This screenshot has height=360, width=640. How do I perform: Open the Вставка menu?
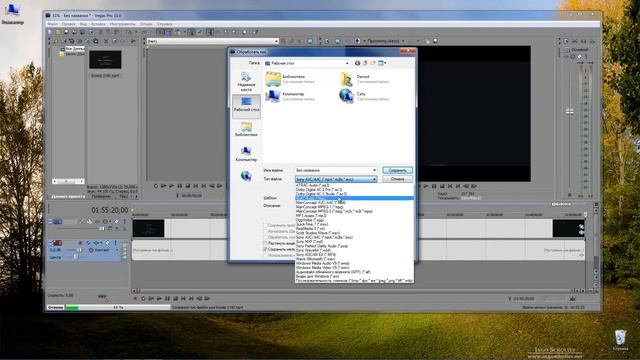(98, 24)
